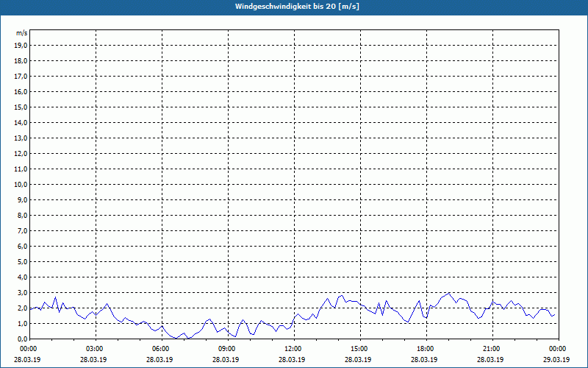Select the 10,0 y-axis label
Image resolution: width=588 pixels, height=368 pixels.
click(21, 185)
